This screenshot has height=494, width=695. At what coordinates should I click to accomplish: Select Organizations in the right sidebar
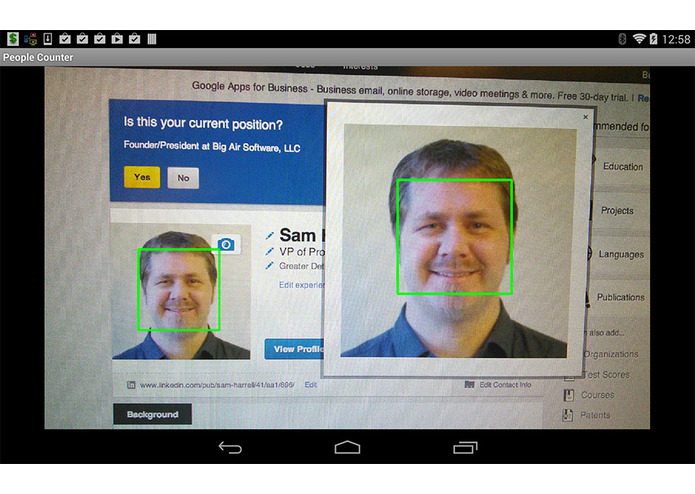[x=611, y=354]
